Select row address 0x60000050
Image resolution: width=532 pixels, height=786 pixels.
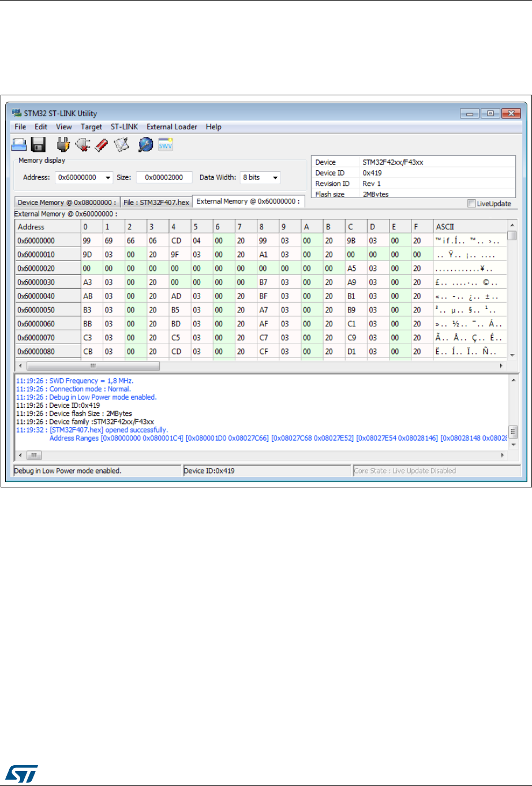[x=48, y=310]
